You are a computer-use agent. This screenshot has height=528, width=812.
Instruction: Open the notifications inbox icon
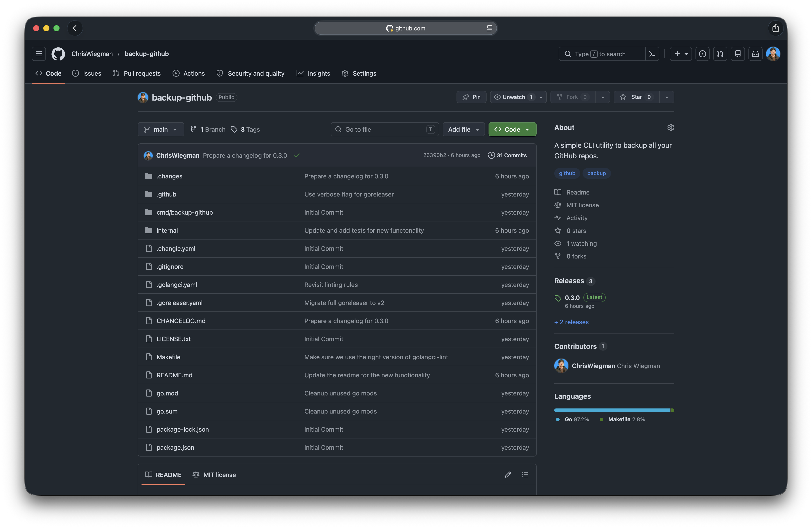click(755, 54)
